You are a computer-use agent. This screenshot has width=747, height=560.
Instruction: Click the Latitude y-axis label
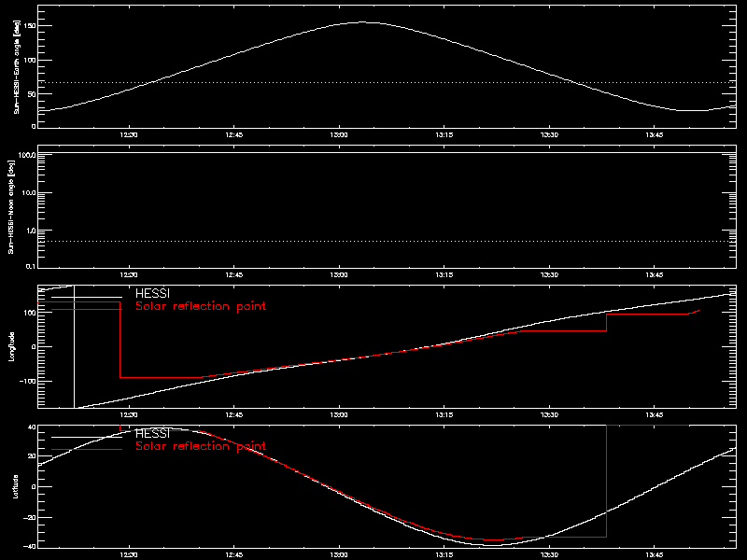(15, 486)
